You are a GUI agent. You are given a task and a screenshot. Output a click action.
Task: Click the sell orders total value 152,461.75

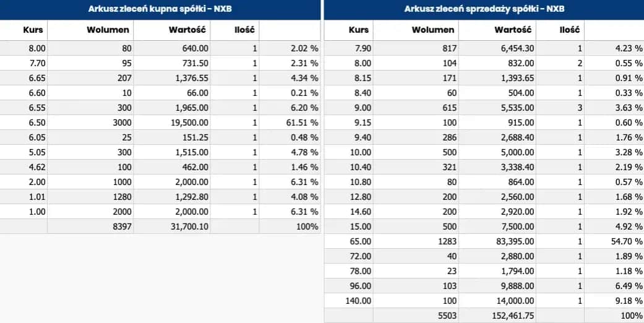pos(510,316)
